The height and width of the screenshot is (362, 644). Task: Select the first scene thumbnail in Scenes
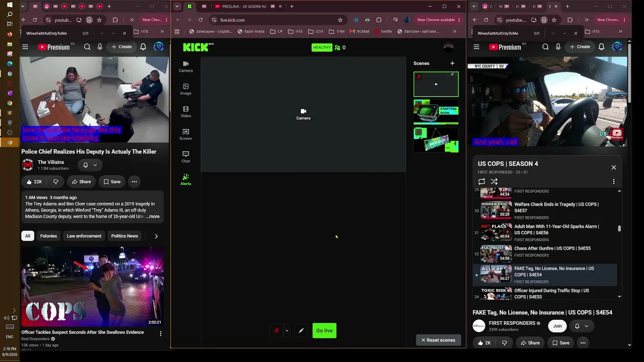[436, 84]
